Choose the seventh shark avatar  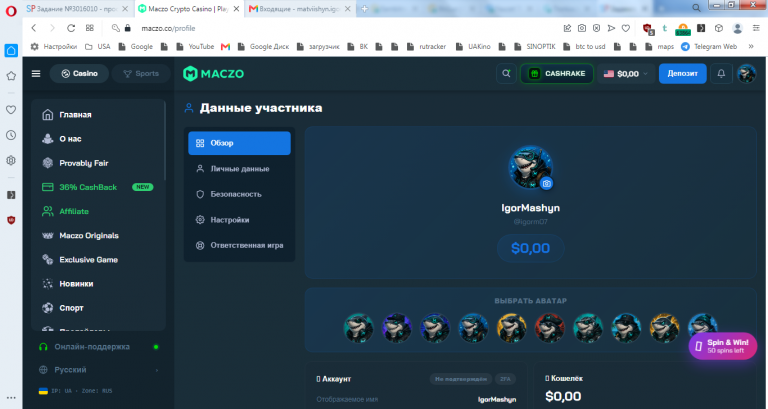click(x=588, y=328)
